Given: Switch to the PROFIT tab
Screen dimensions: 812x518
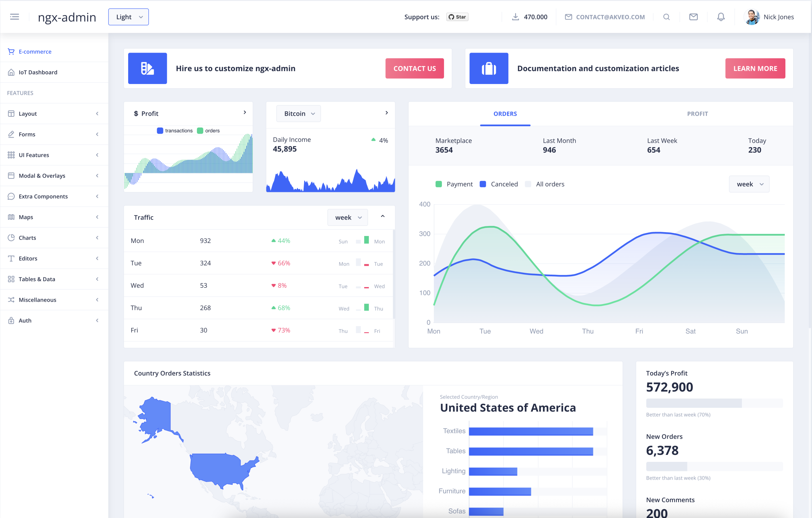Looking at the screenshot, I should (698, 114).
